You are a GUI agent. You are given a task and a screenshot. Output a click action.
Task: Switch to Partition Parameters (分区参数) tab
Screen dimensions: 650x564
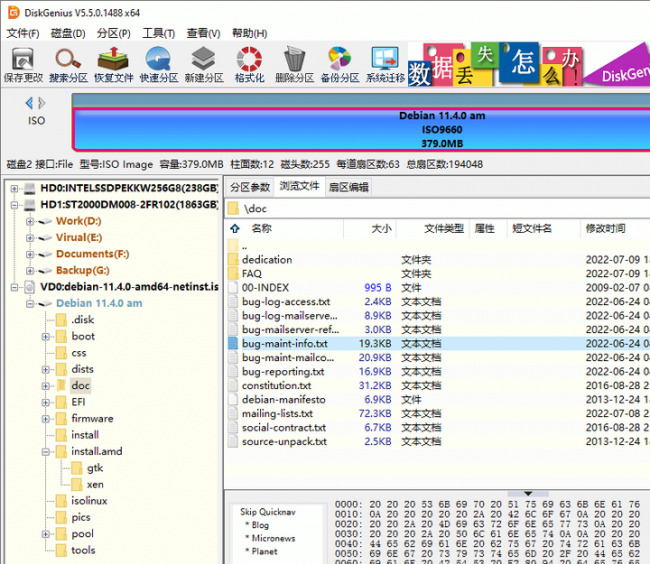250,187
